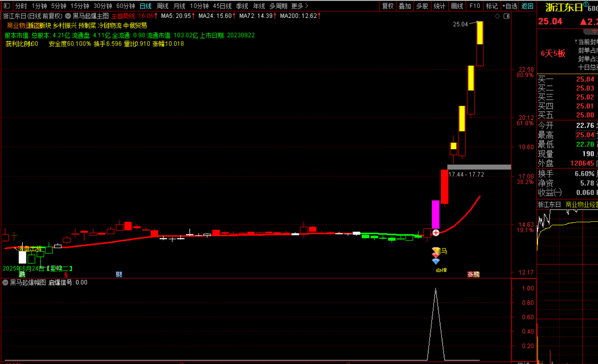Switch to the 60分钟 period tab
This screenshot has width=598, height=364.
click(x=125, y=6)
